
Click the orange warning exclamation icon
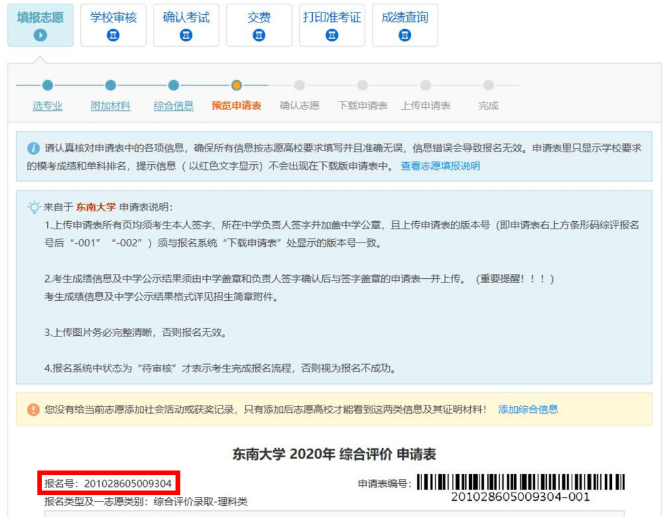click(x=33, y=409)
